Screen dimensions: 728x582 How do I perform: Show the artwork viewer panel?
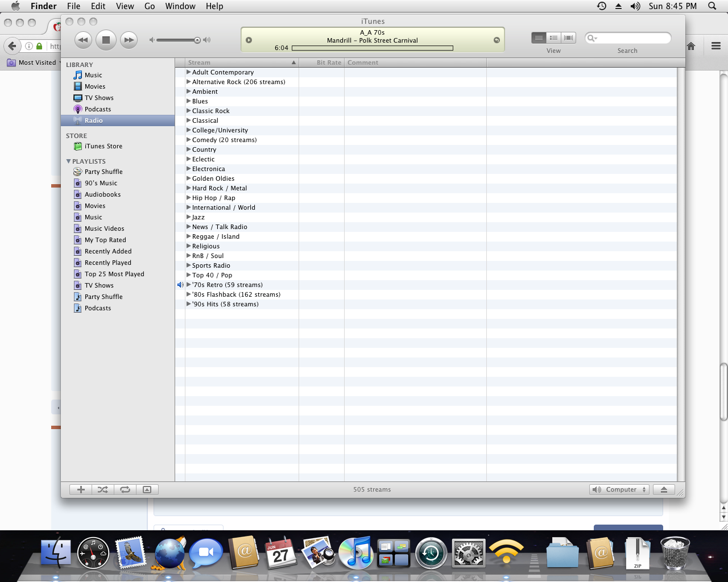pyautogui.click(x=147, y=489)
